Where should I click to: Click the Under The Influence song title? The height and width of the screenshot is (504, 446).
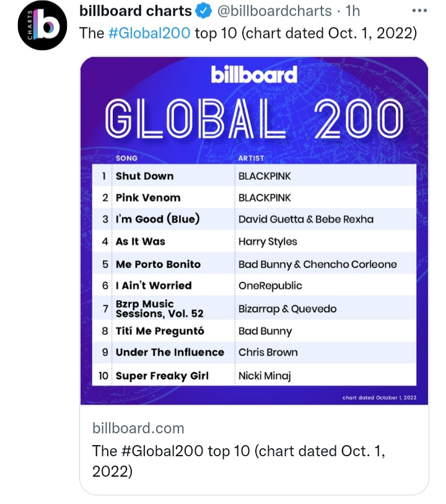click(170, 352)
